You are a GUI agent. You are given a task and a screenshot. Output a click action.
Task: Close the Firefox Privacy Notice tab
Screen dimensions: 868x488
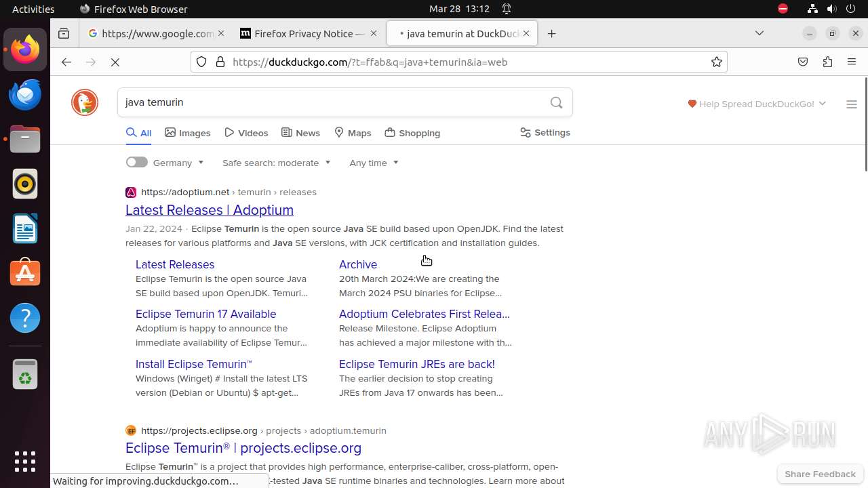tap(372, 33)
